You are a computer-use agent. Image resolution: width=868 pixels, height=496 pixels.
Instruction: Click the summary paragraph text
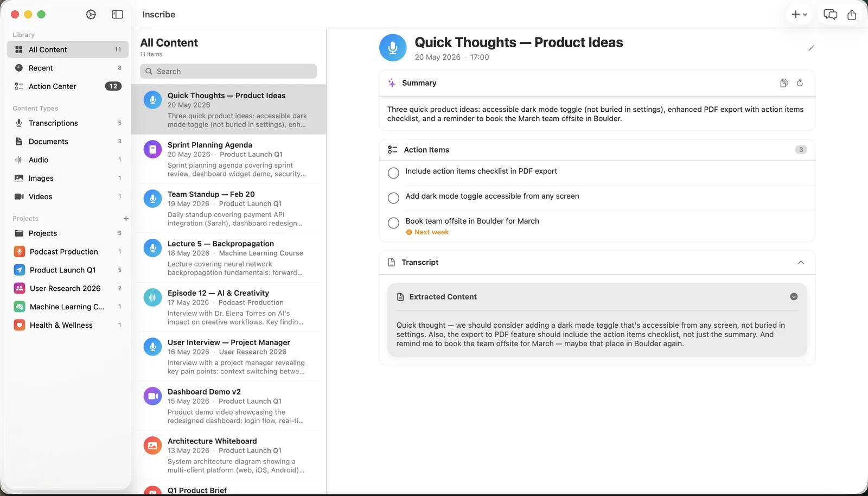coord(595,114)
